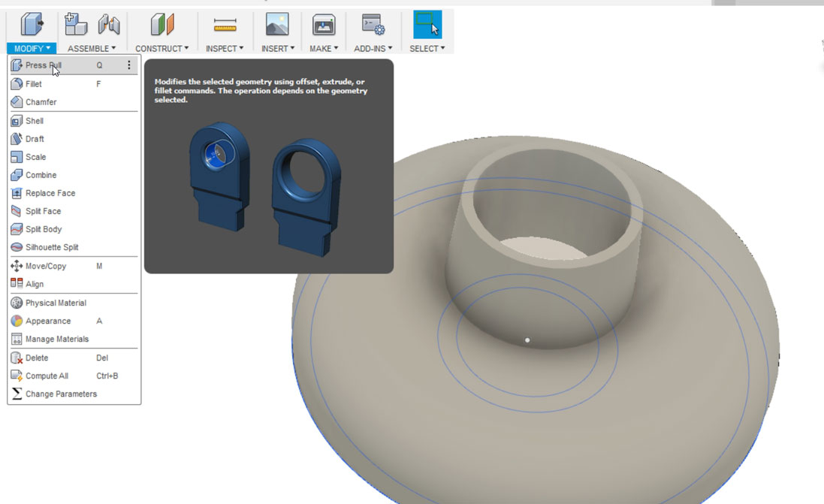824x504 pixels.
Task: Click the Modify toolbar icon
Action: [32, 23]
